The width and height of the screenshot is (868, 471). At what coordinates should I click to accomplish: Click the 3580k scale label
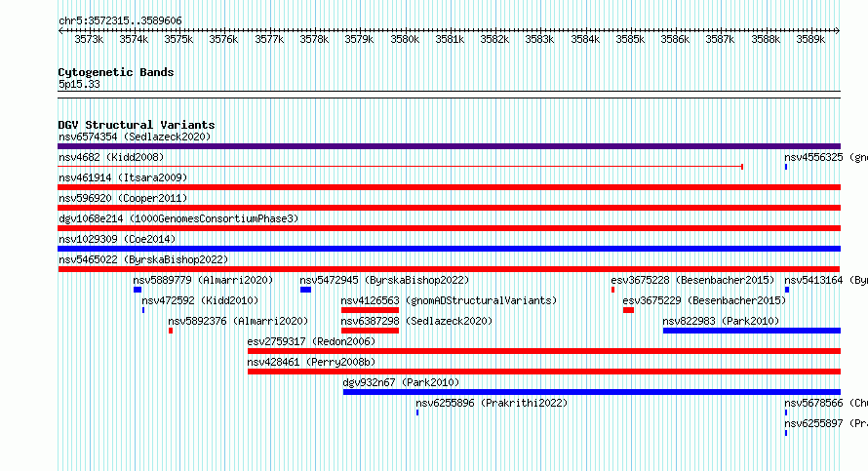(405, 39)
